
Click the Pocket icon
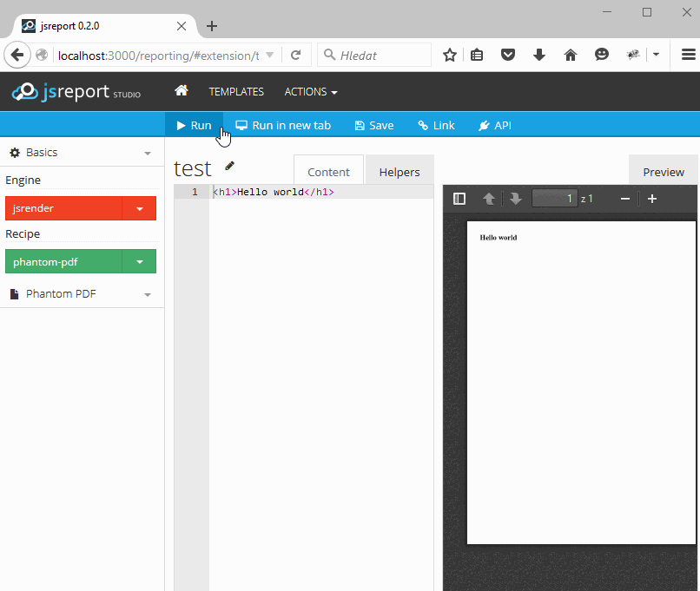tap(508, 55)
